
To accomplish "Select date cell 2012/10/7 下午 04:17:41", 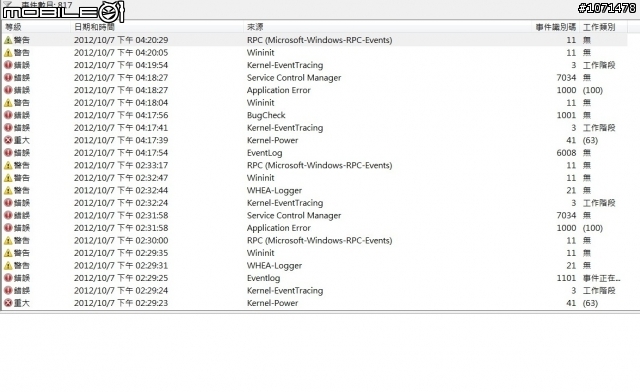I will [x=121, y=128].
